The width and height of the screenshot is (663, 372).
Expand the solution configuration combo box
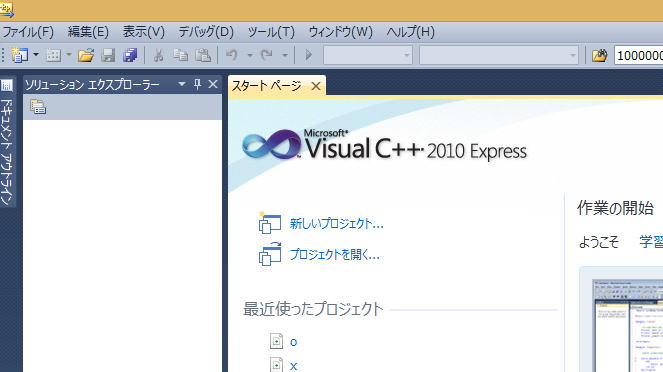point(368,55)
